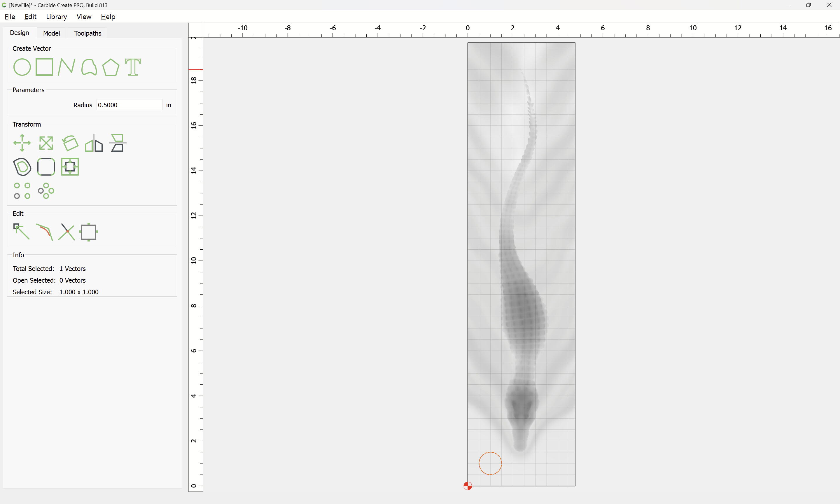Screen dimensions: 840x504
Task: Click the crocodile background image on the canvas
Action: coord(521,264)
